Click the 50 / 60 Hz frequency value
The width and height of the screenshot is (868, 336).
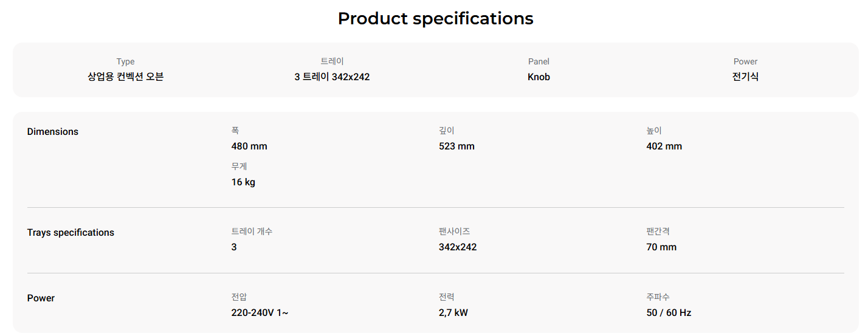[x=669, y=313]
